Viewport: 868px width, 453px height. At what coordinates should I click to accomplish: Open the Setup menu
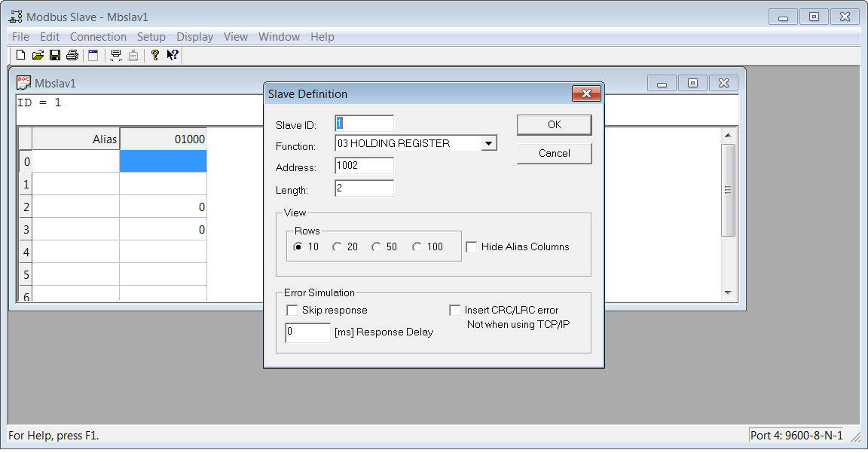(x=151, y=36)
